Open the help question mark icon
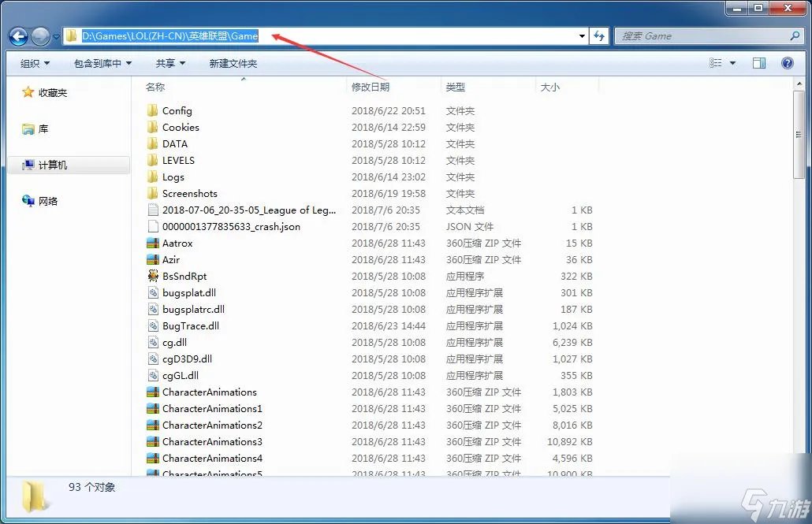Image resolution: width=812 pixels, height=524 pixels. (787, 63)
